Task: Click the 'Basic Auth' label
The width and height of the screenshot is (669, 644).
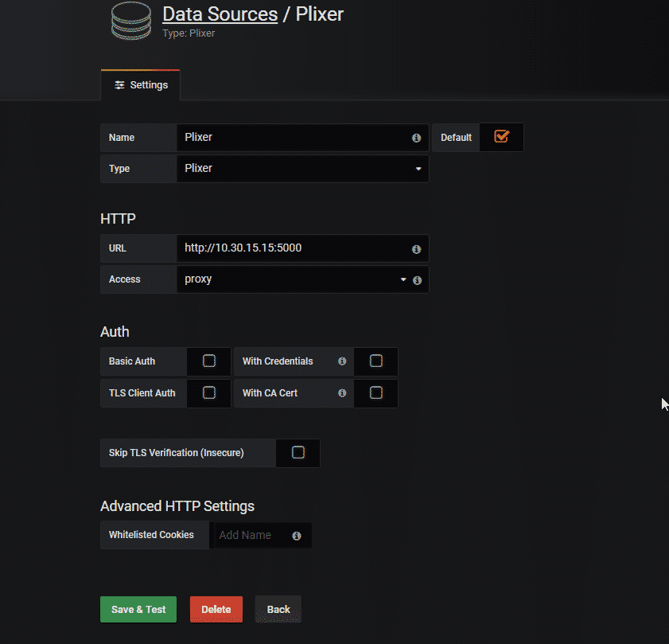Action: pos(132,361)
